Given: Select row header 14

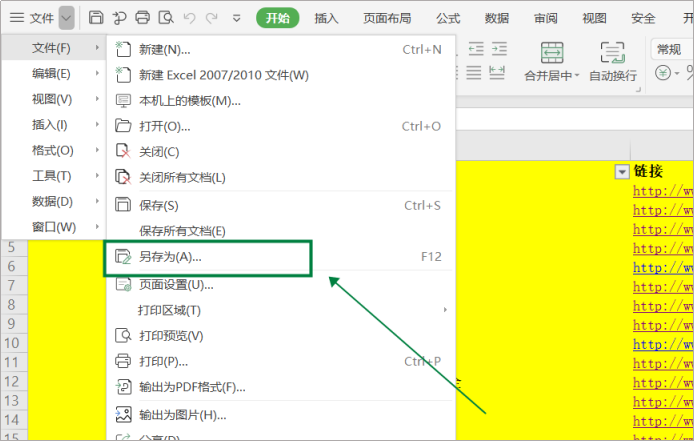Looking at the screenshot, I should (14, 420).
